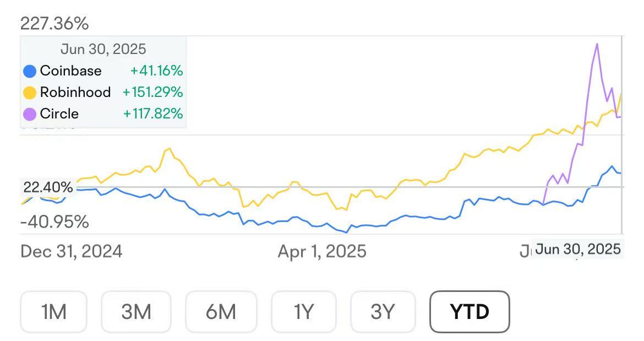The image size is (644, 341).
Task: Click the blue Coinbase legend dot
Action: 30,71
